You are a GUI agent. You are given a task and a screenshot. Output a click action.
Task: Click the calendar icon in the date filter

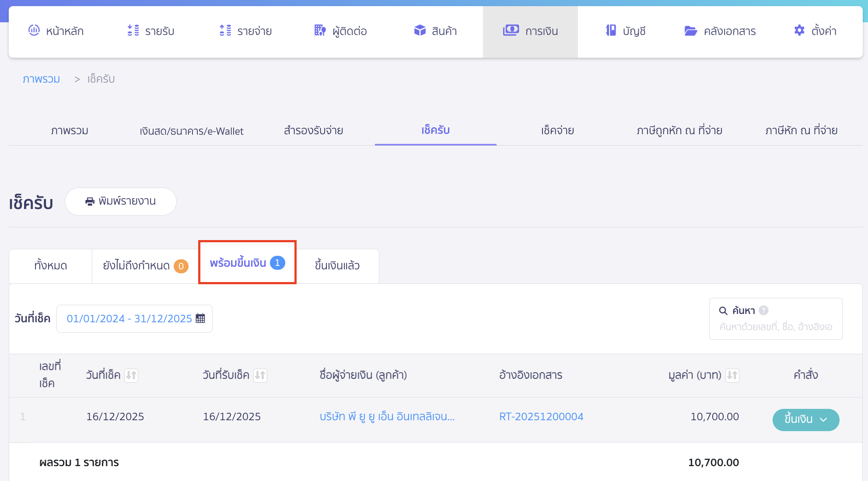200,318
